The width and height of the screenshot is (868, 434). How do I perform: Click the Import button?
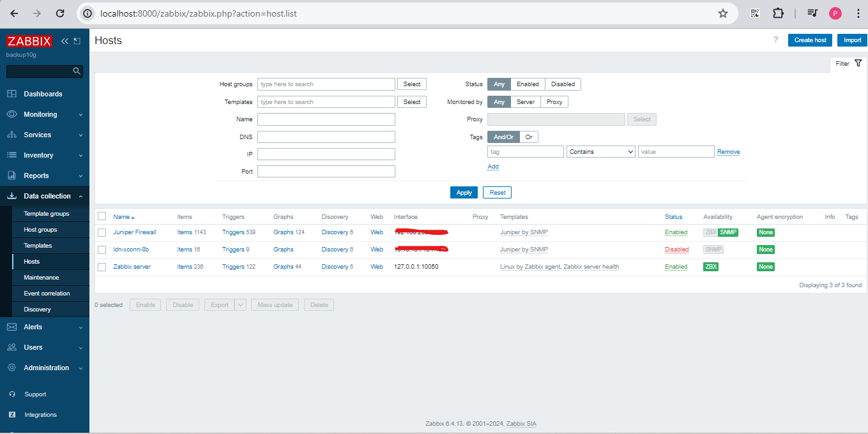[x=852, y=40]
